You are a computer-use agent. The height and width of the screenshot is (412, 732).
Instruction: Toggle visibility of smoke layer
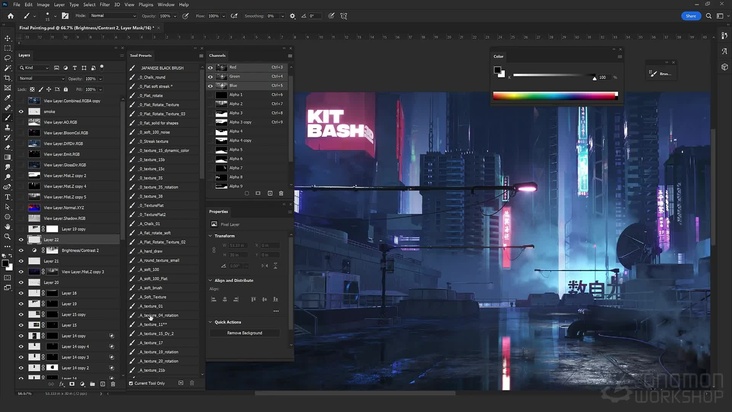tap(21, 112)
